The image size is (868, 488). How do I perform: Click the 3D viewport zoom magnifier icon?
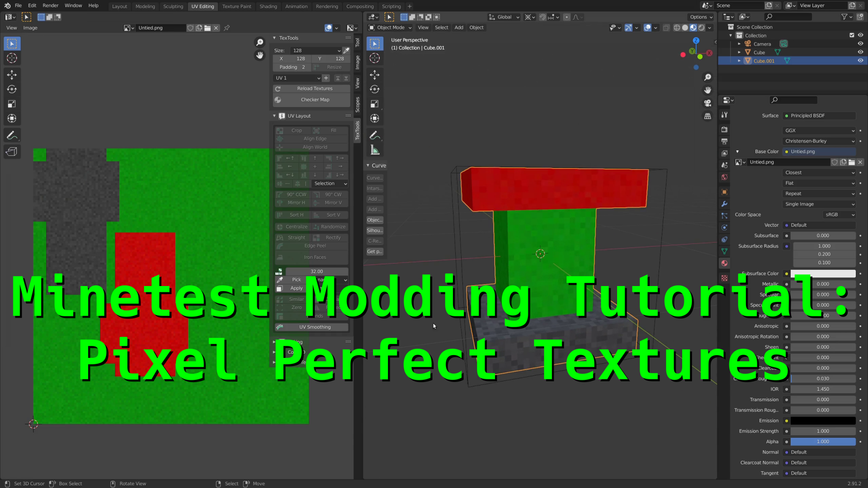[708, 77]
